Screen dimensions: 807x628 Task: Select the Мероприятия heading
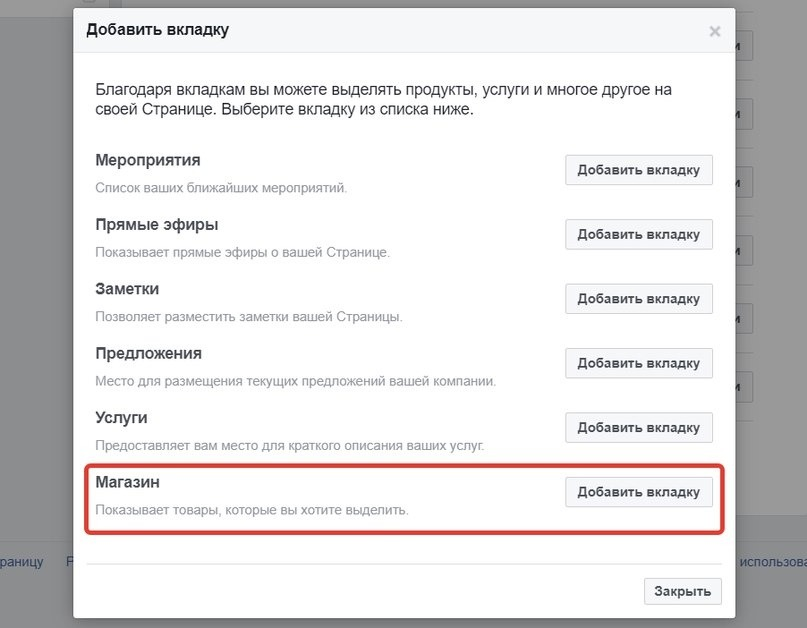point(148,160)
